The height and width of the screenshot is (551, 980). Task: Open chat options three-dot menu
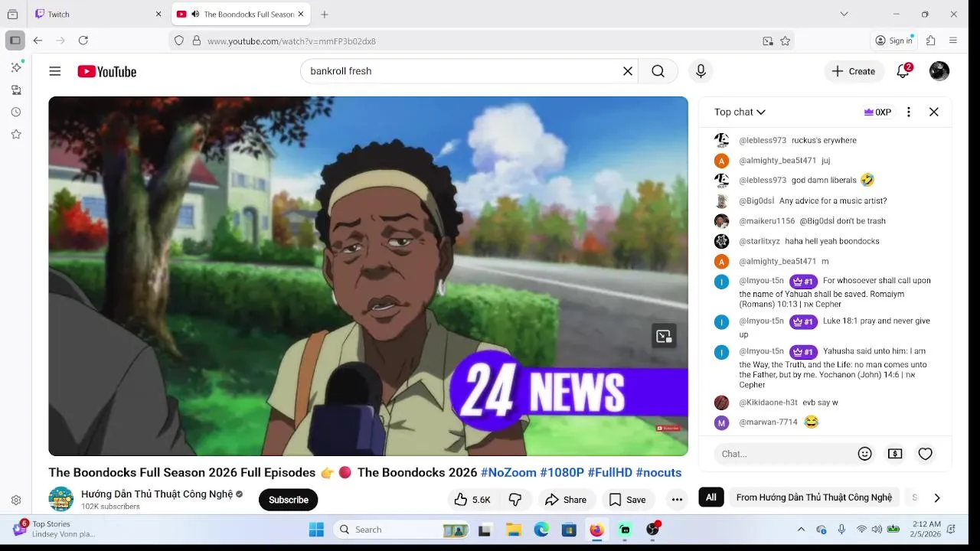(909, 112)
